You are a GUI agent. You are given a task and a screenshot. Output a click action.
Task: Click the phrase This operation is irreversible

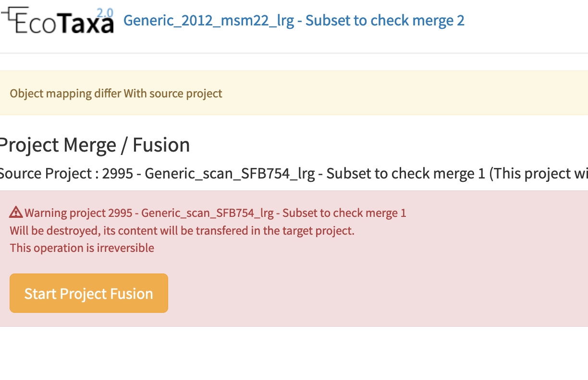[82, 248]
